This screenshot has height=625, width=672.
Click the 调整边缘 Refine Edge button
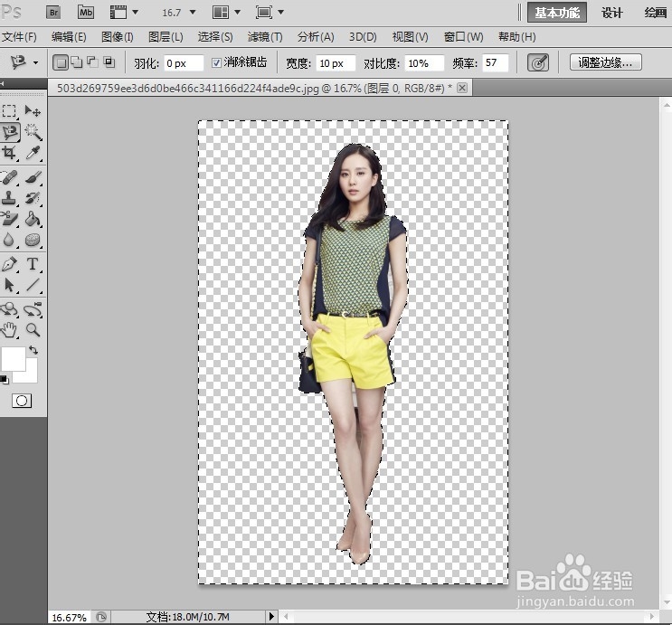(606, 62)
